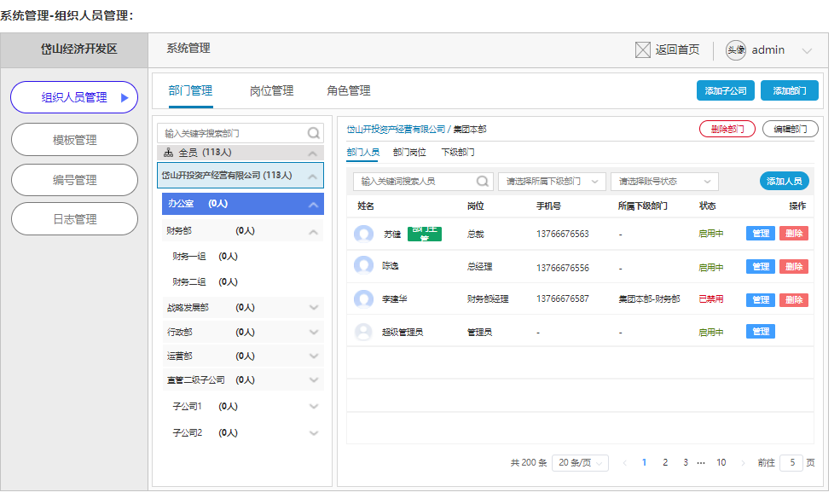Expand 子公司2 chevron
The height and width of the screenshot is (504, 840).
tap(314, 432)
